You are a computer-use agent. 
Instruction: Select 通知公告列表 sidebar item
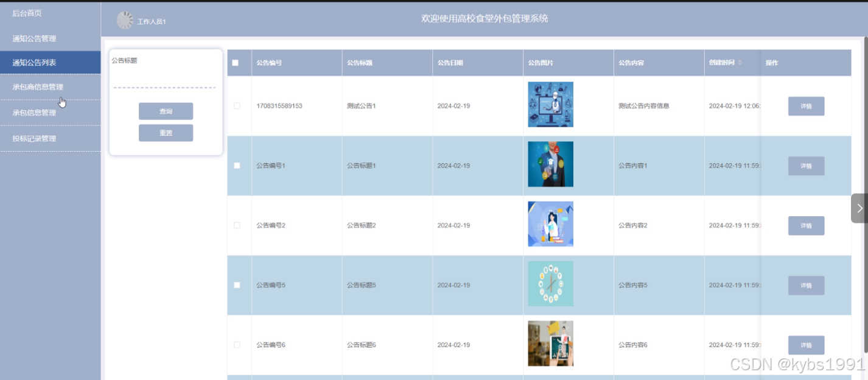coord(51,62)
